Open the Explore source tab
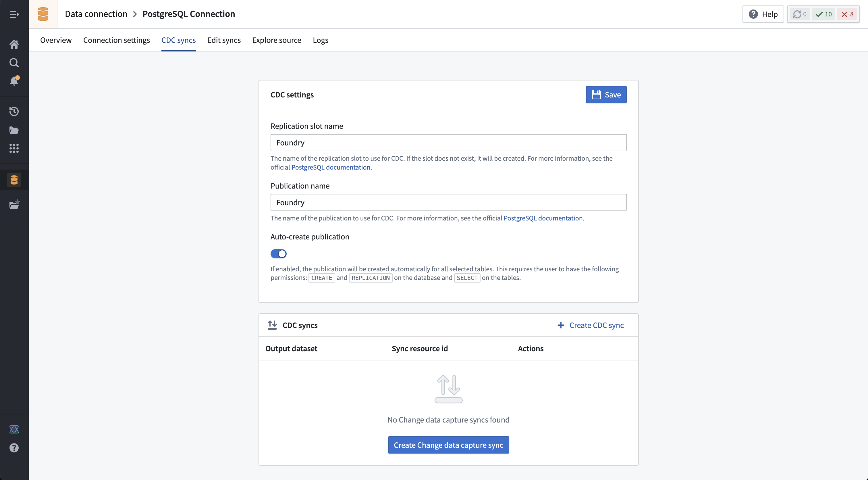The width and height of the screenshot is (868, 480). (x=277, y=40)
